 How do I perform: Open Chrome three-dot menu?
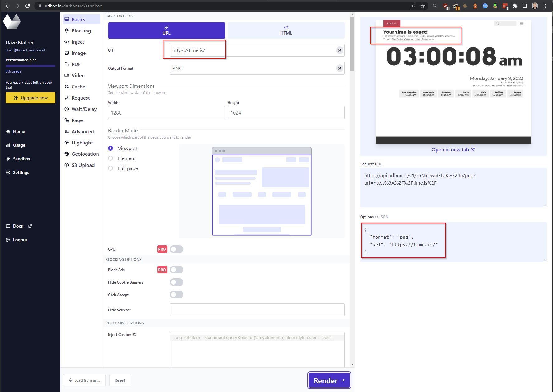[x=545, y=6]
